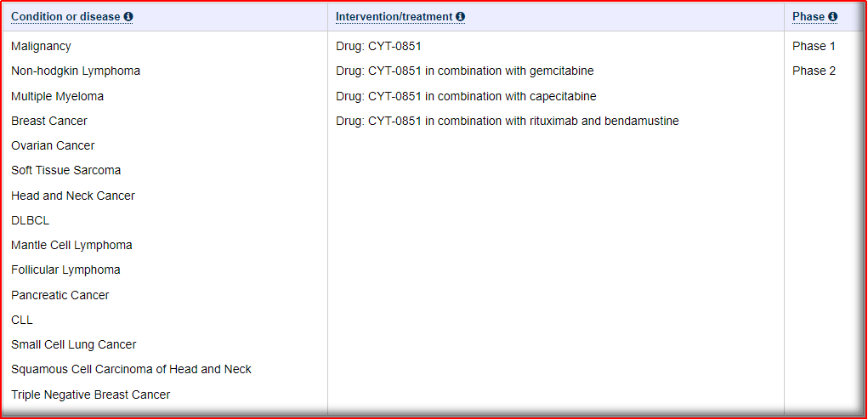The height and width of the screenshot is (420, 868).
Task: Select the Soft Tissue Sarcoma entry
Action: point(65,170)
